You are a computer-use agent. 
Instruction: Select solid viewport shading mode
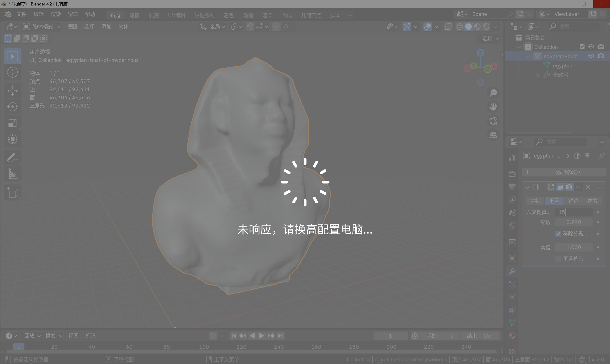468,26
